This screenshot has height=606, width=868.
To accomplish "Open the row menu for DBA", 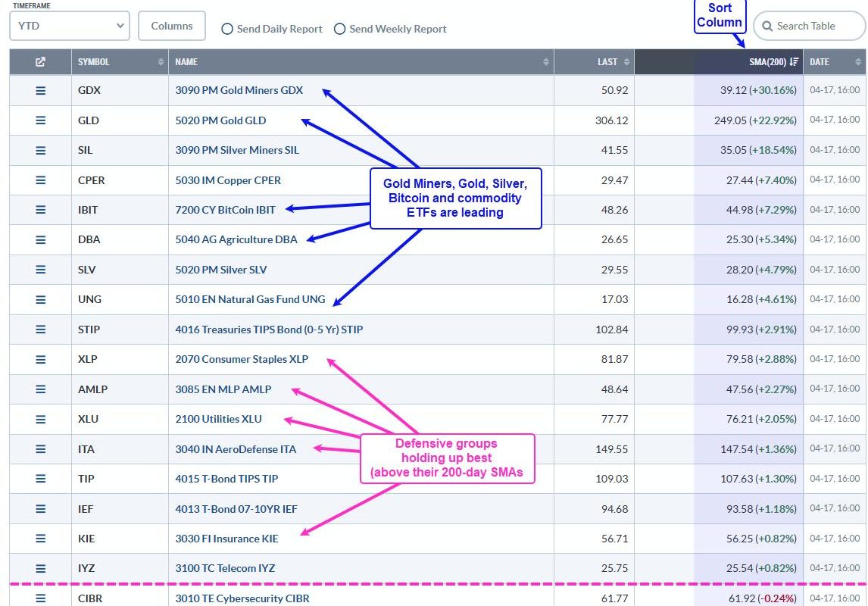I will [40, 239].
